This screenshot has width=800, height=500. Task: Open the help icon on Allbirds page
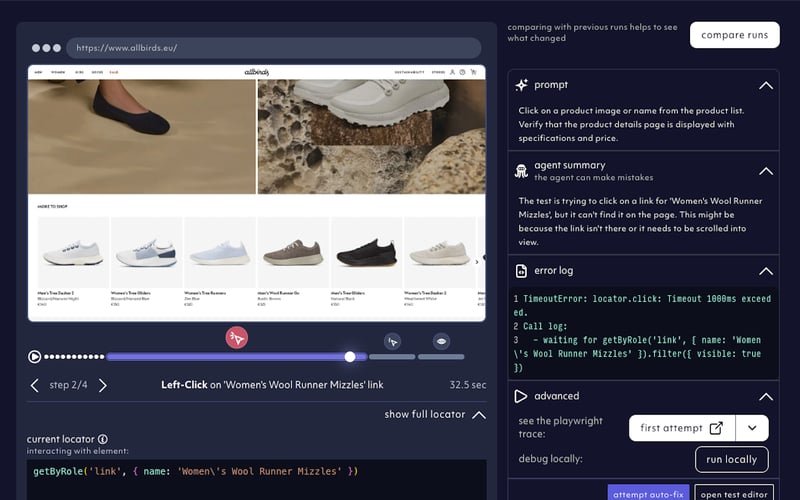(x=462, y=72)
